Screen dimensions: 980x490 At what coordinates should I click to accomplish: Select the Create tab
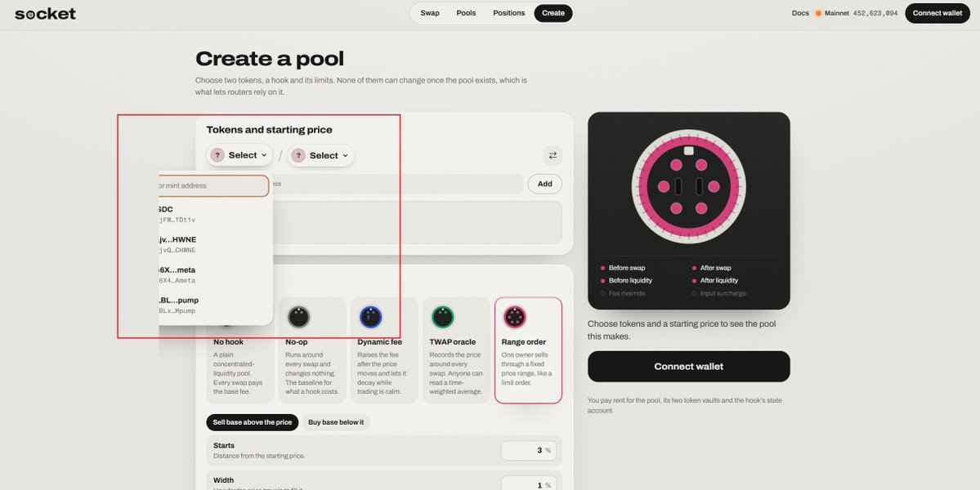tap(553, 13)
